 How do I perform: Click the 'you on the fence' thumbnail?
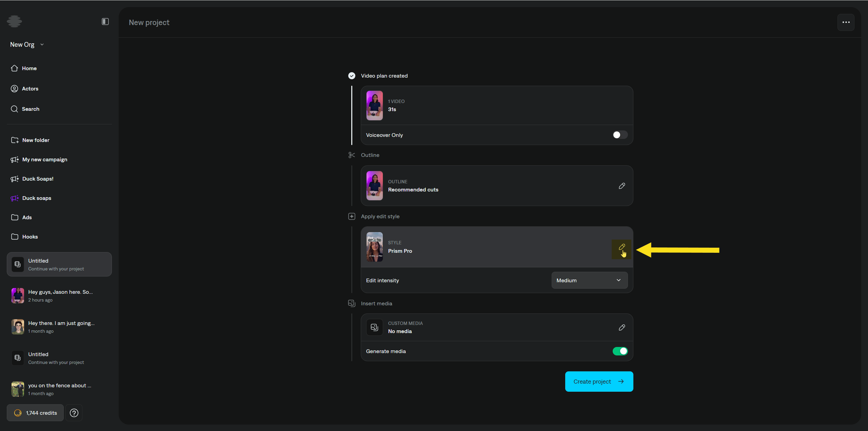18,389
